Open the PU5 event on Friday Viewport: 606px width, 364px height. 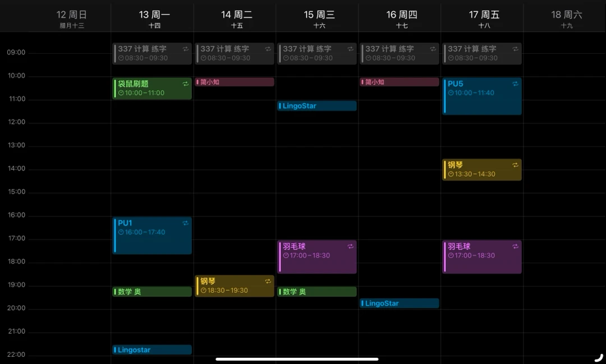click(x=482, y=96)
